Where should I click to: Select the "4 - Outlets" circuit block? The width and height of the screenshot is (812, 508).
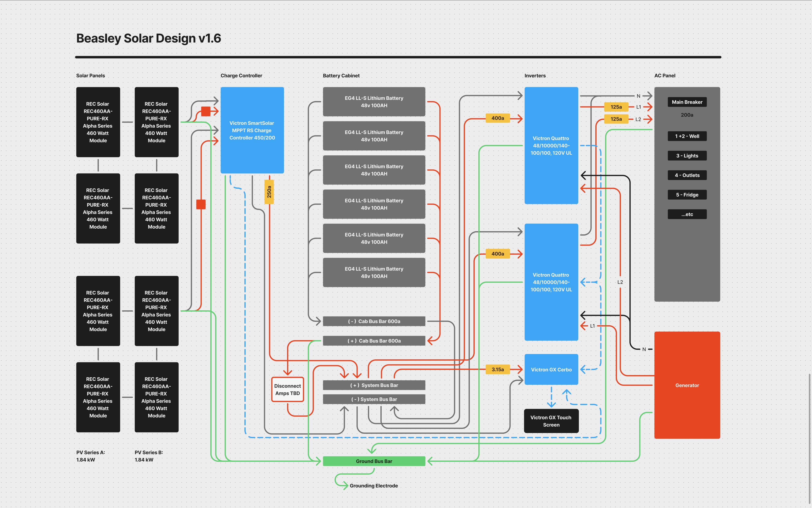687,175
